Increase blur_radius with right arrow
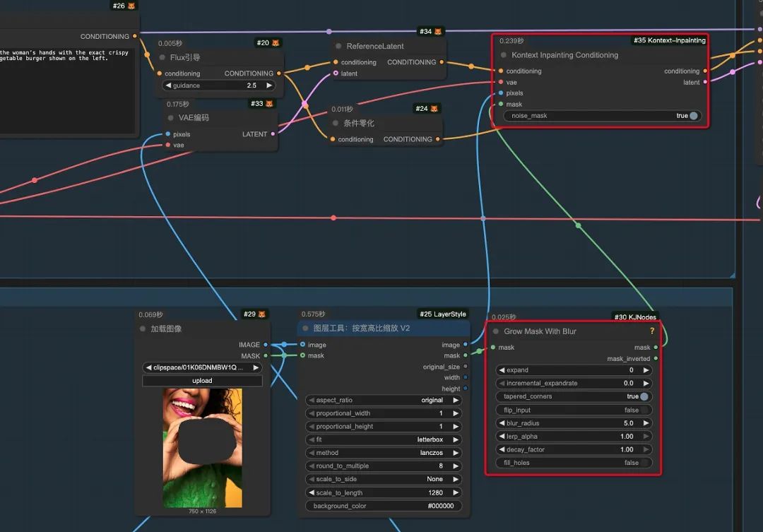The image size is (763, 532). coord(646,423)
